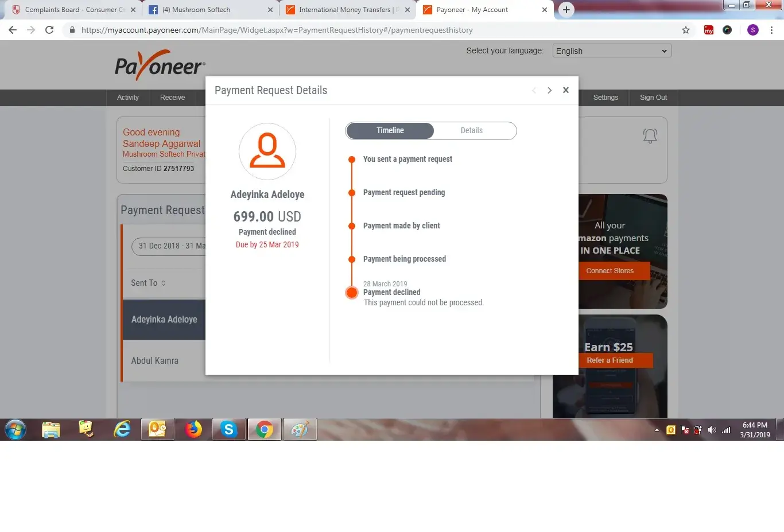The image size is (784, 532).
Task: Close the Mushroom Softech Facebook tab
Action: (x=270, y=10)
